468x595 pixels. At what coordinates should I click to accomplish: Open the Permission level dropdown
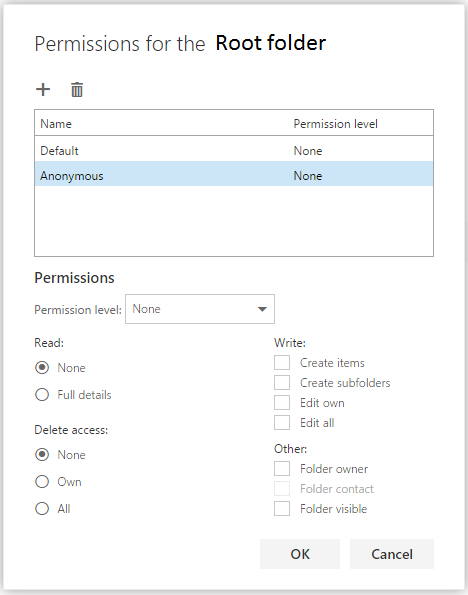200,309
